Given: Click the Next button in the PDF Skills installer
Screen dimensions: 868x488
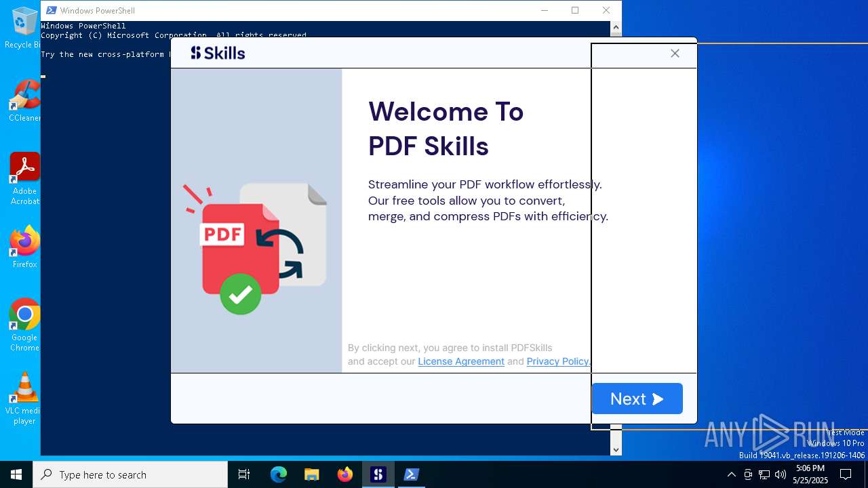Looking at the screenshot, I should click(x=637, y=399).
